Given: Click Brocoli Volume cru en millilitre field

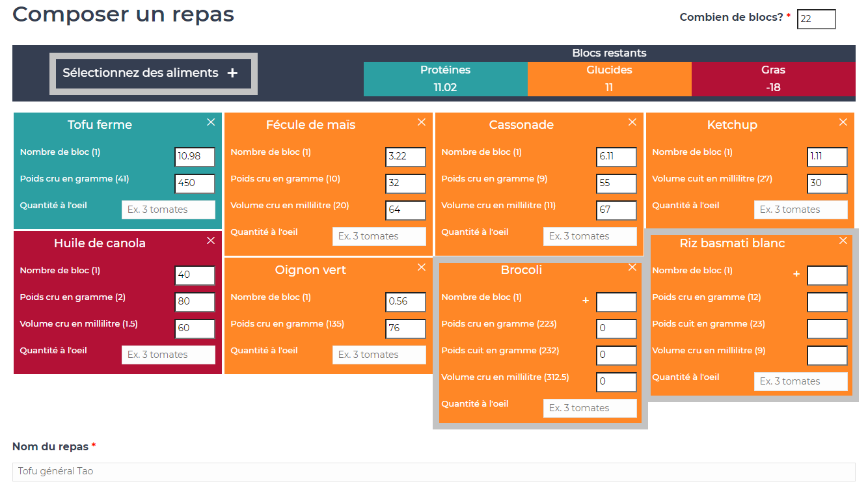Looking at the screenshot, I should [616, 382].
